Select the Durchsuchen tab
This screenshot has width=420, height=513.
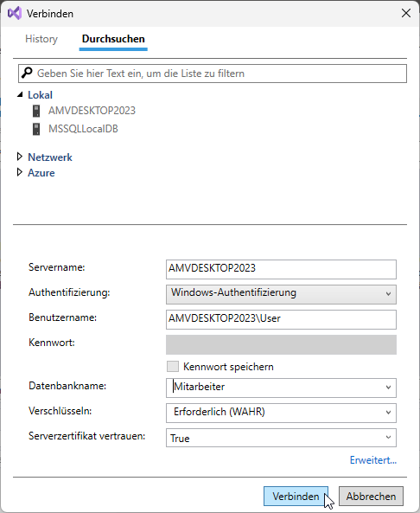[x=113, y=39]
